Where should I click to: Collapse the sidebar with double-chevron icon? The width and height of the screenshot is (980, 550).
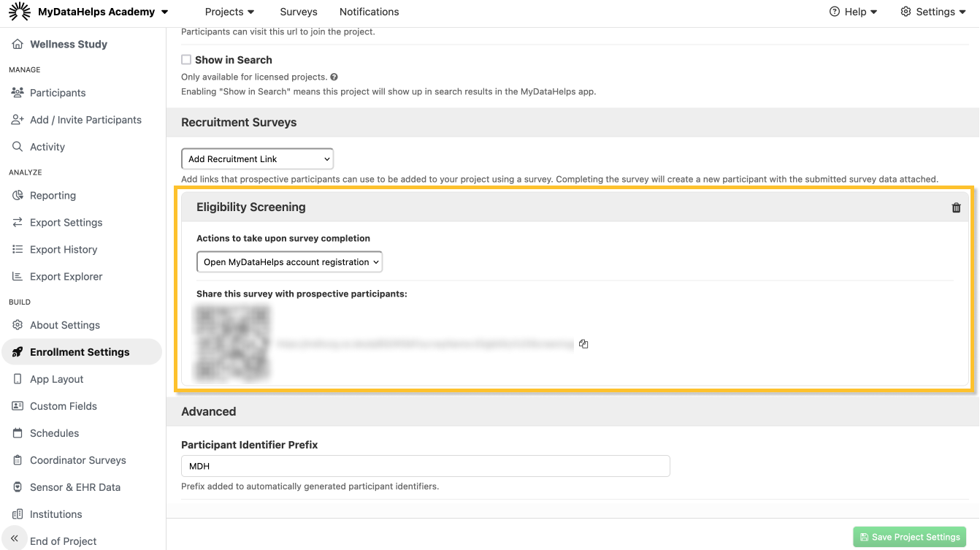click(x=14, y=538)
